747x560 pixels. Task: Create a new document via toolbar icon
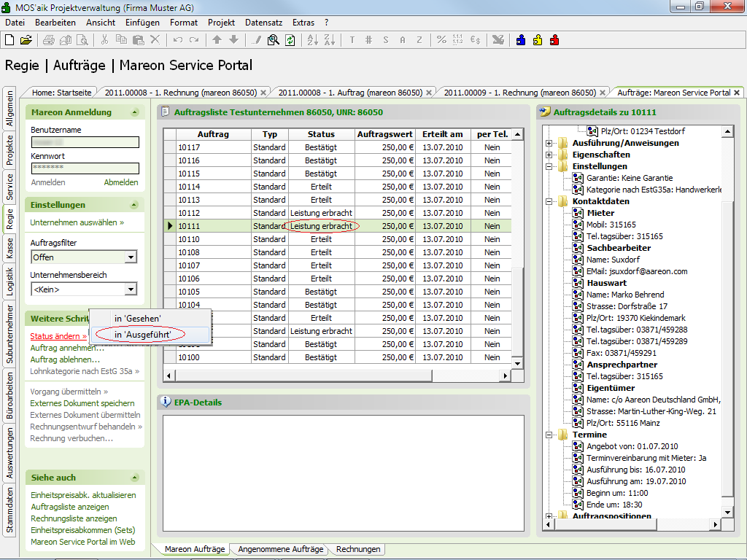tap(9, 40)
